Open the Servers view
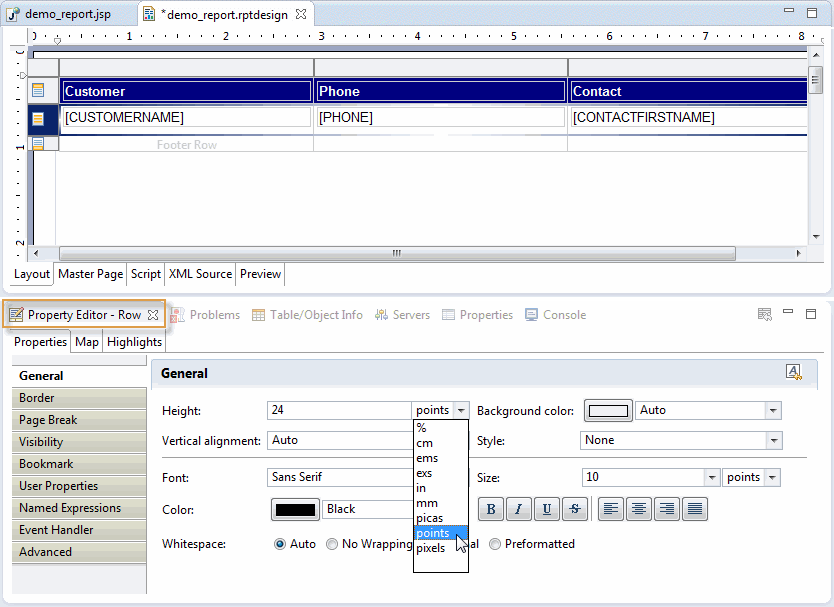 [x=402, y=315]
